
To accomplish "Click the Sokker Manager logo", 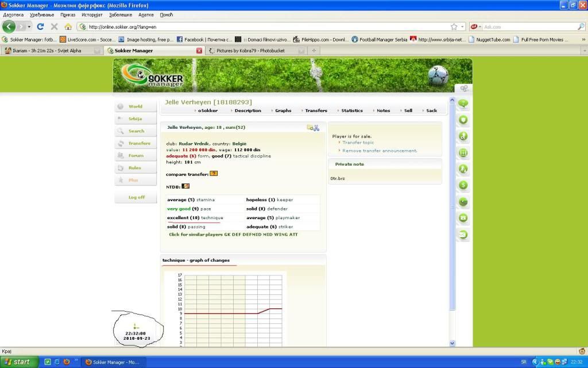I will [153, 76].
